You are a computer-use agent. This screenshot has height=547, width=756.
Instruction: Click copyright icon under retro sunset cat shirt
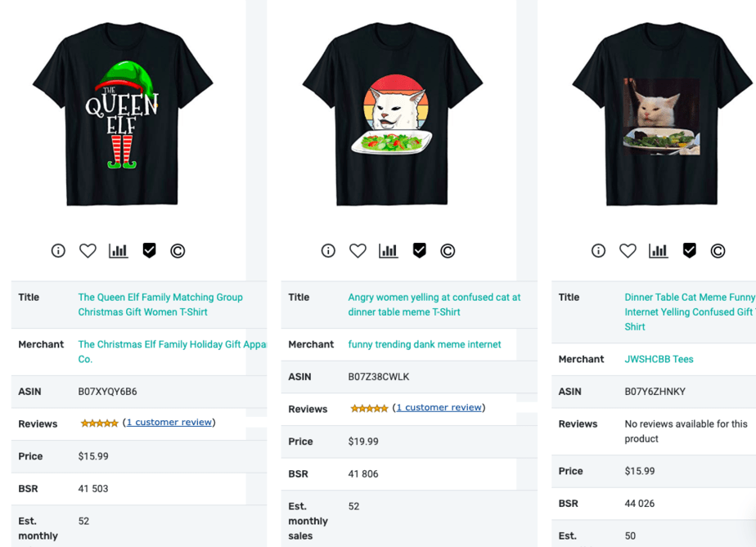448,251
